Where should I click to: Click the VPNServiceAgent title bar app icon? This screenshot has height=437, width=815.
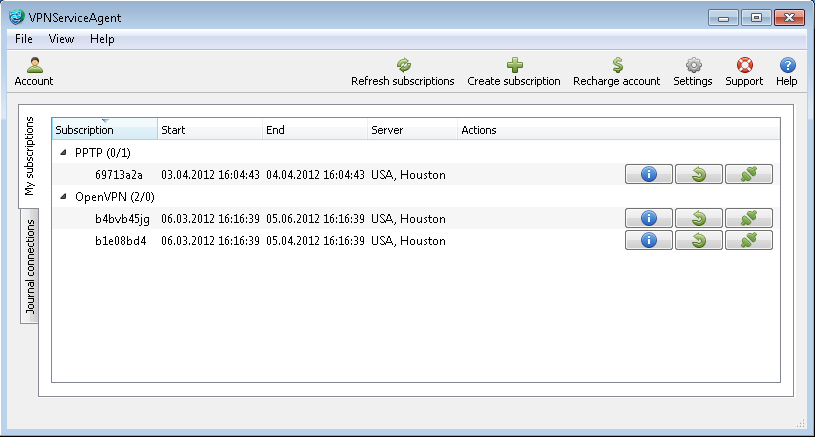tap(17, 17)
